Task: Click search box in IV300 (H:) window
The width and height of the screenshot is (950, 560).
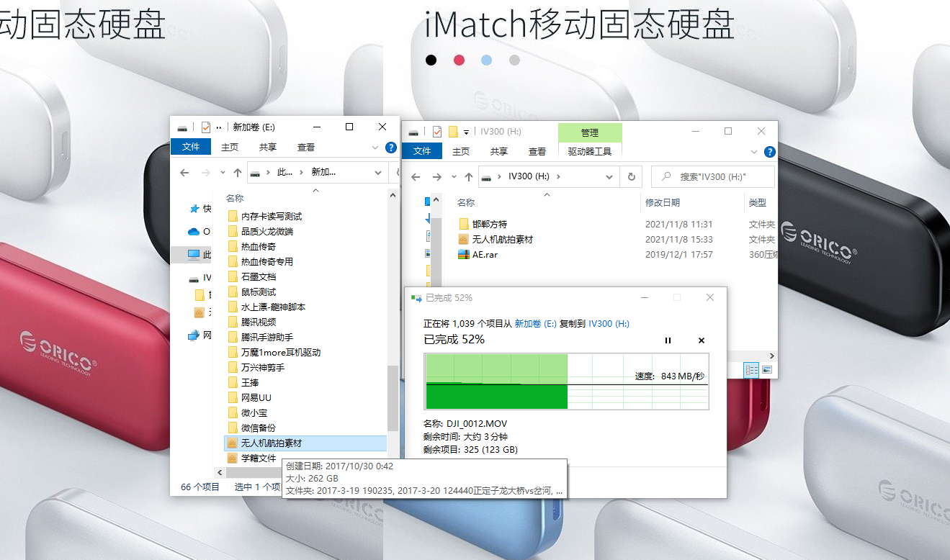Action: coord(713,177)
